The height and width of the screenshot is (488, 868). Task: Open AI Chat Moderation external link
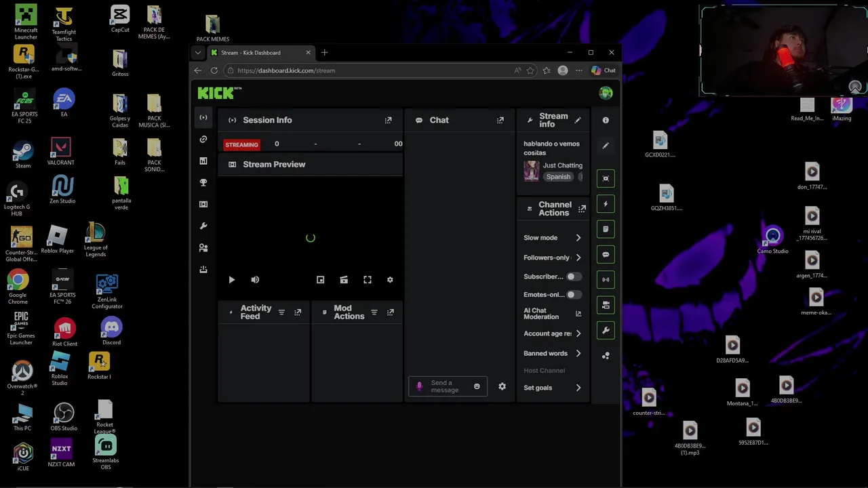pyautogui.click(x=578, y=314)
